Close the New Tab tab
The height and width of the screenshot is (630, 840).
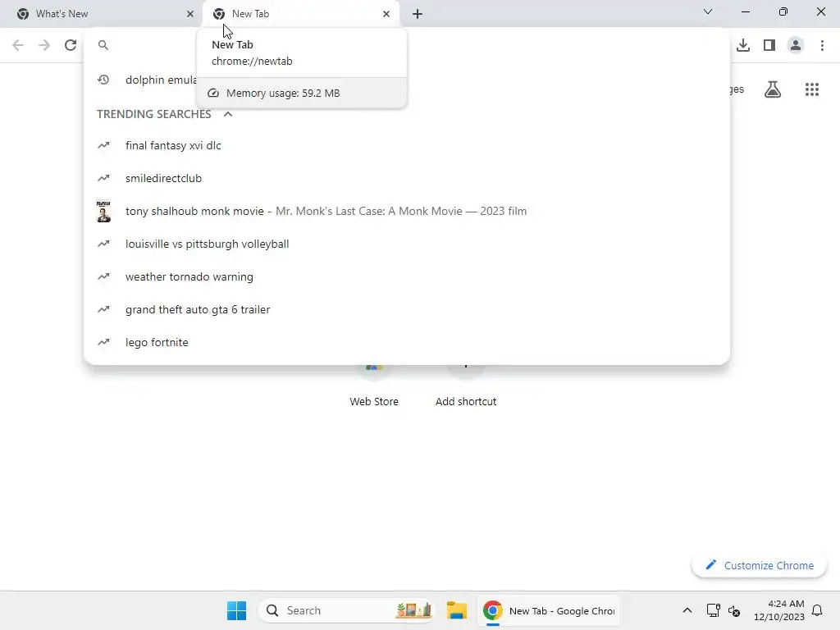(386, 14)
